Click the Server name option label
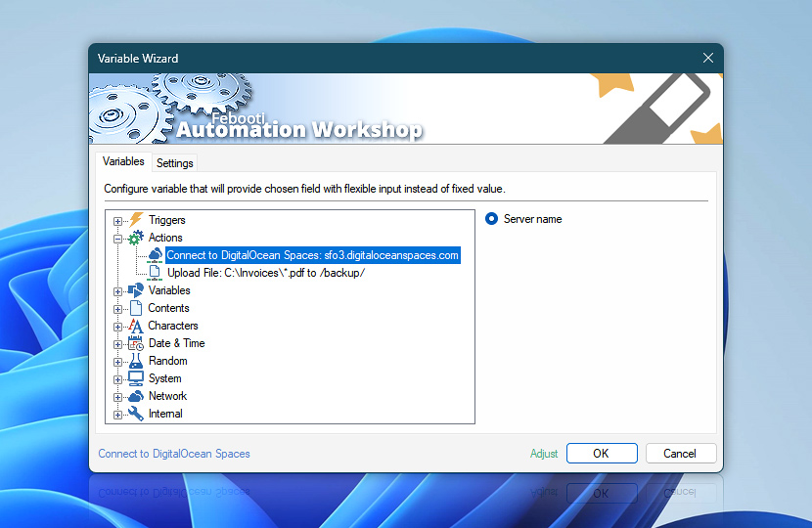 point(532,219)
